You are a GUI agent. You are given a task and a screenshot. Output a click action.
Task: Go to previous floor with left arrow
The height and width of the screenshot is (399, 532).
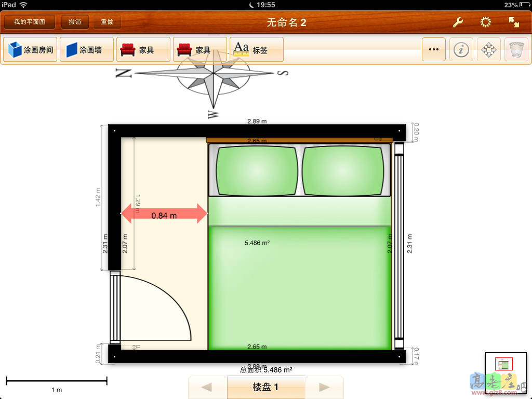pos(207,387)
